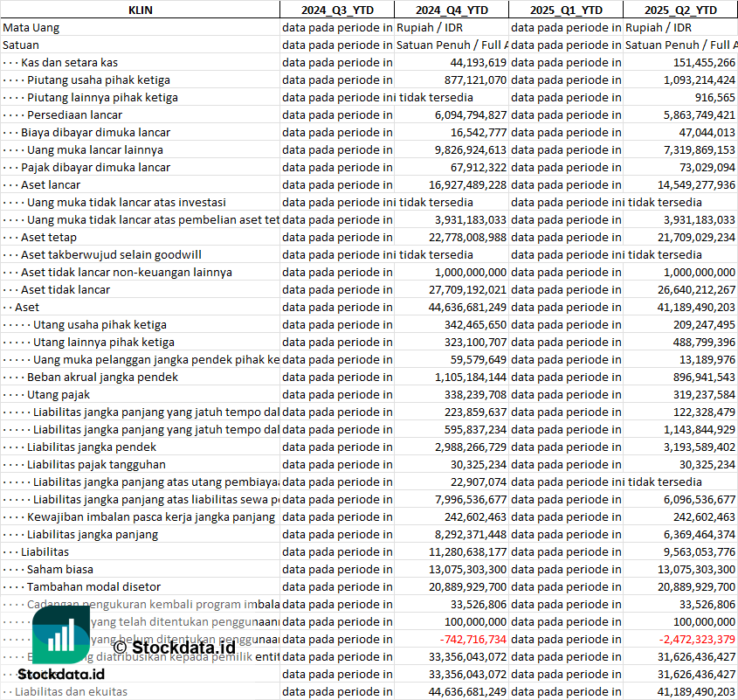Viewport: 738px width, 700px height.
Task: Click the Piutang lainnya pihak ketiga label
Action: (x=102, y=98)
